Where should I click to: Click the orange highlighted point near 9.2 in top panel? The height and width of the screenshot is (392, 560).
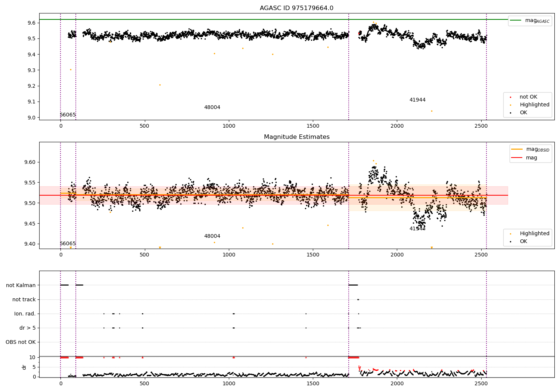pos(160,85)
